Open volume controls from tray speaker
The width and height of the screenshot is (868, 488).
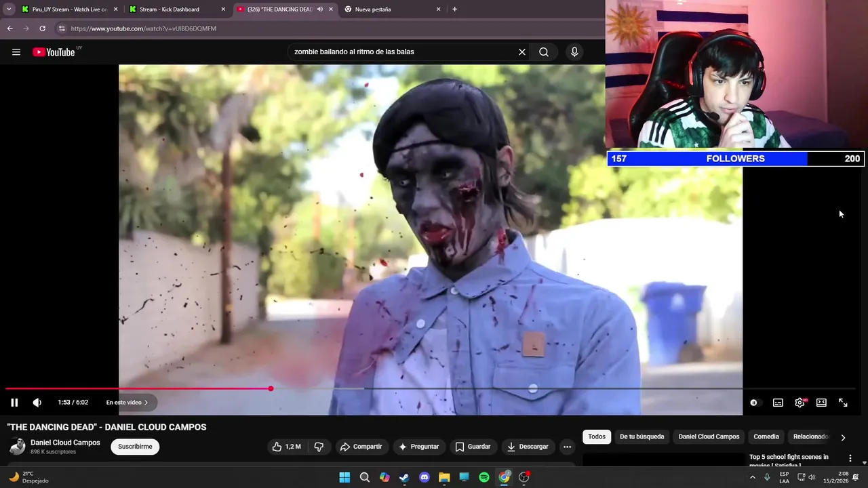tap(812, 477)
